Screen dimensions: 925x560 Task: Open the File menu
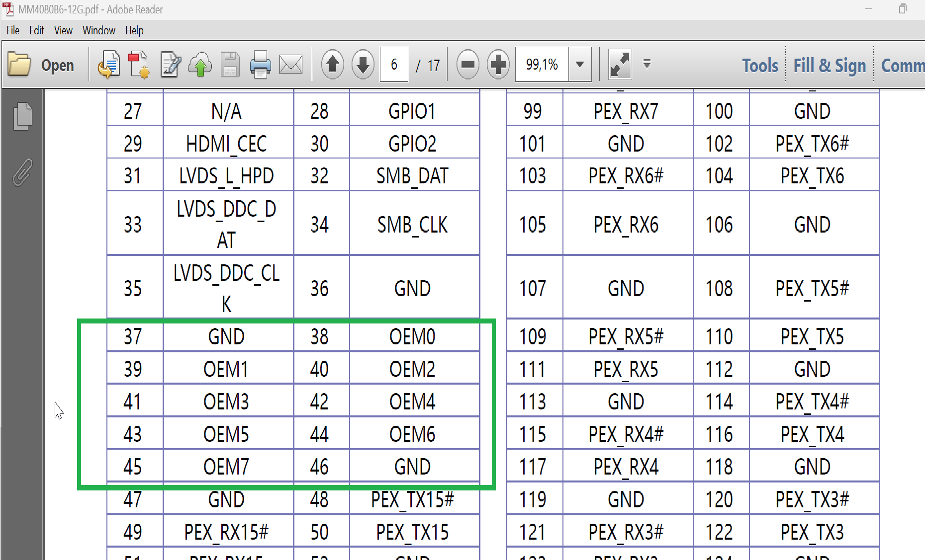(x=13, y=30)
